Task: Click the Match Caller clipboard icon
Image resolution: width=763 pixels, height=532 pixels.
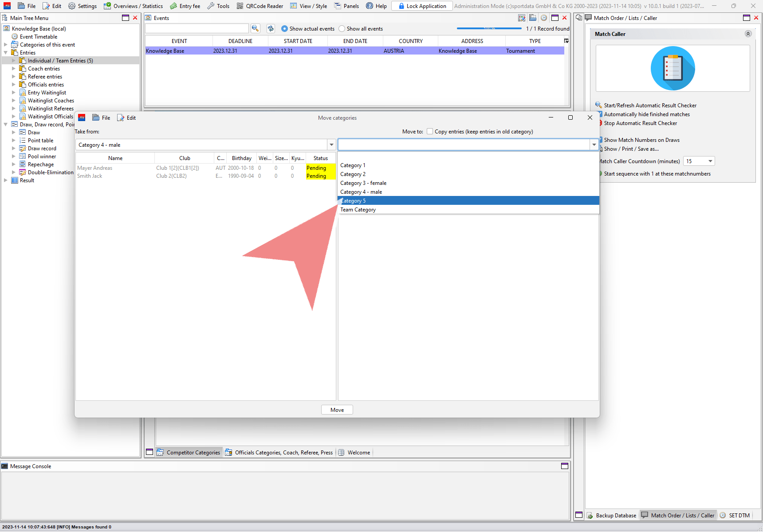Action: tap(673, 69)
